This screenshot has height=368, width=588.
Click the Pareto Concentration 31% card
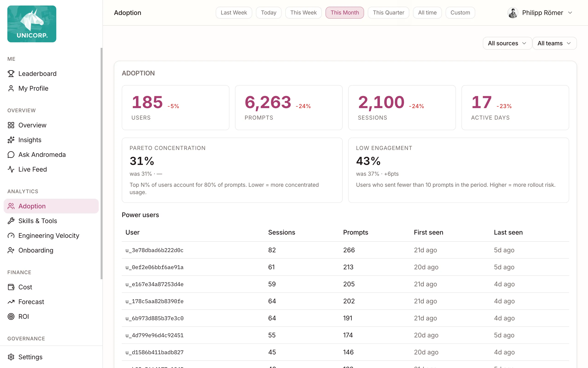click(x=232, y=170)
